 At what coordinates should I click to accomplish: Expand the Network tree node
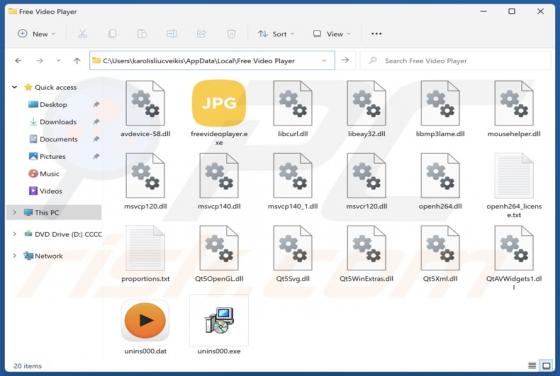(x=14, y=256)
